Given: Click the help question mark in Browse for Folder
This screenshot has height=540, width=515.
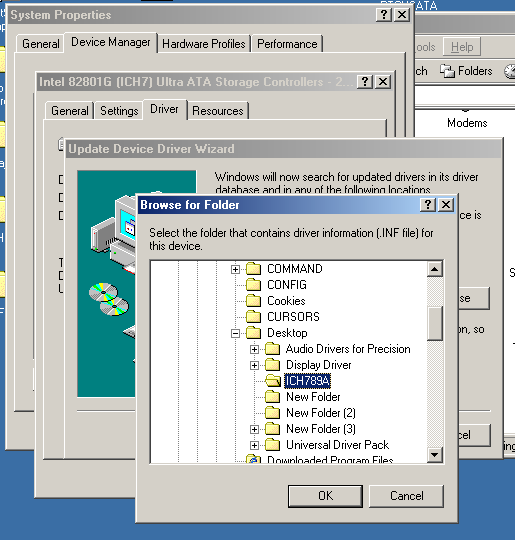Looking at the screenshot, I should pos(428,205).
